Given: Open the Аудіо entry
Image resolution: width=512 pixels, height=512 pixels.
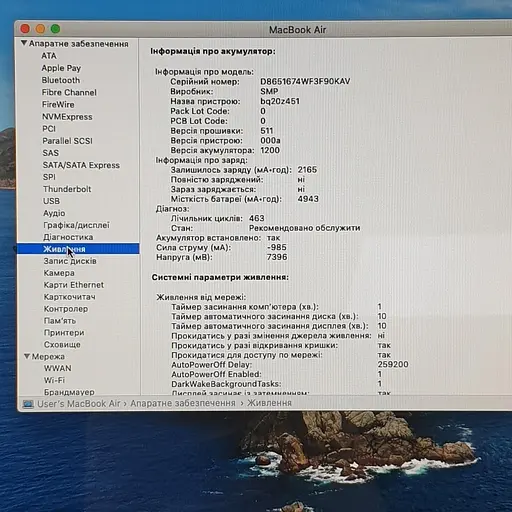Looking at the screenshot, I should pos(54,213).
